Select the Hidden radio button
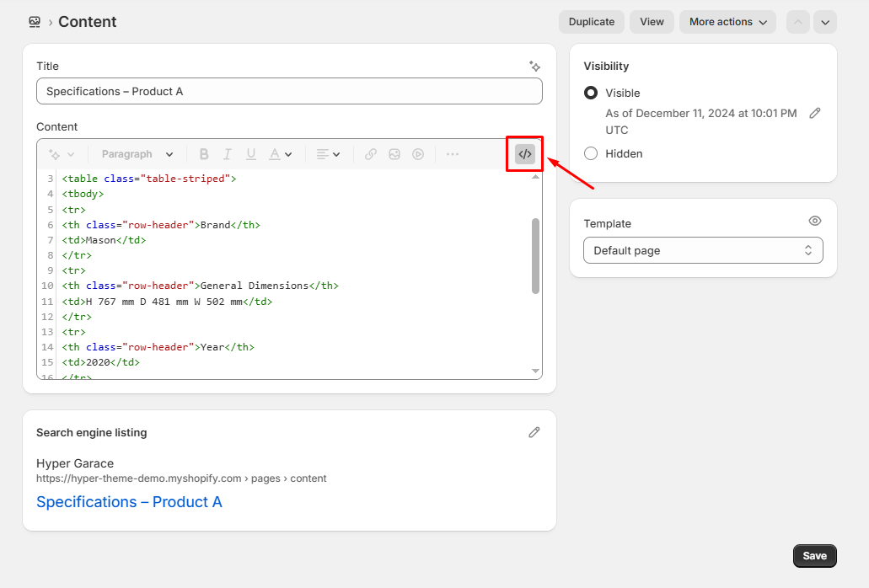 click(591, 153)
